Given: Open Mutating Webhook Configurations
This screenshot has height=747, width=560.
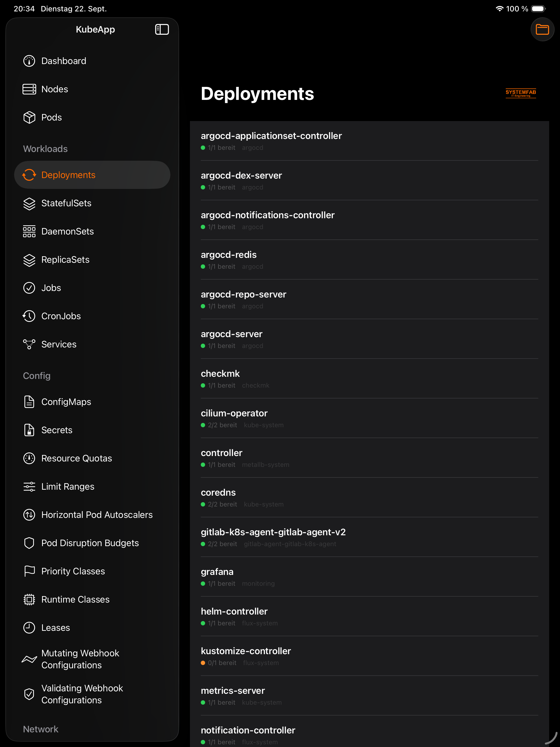Looking at the screenshot, I should pyautogui.click(x=92, y=659).
